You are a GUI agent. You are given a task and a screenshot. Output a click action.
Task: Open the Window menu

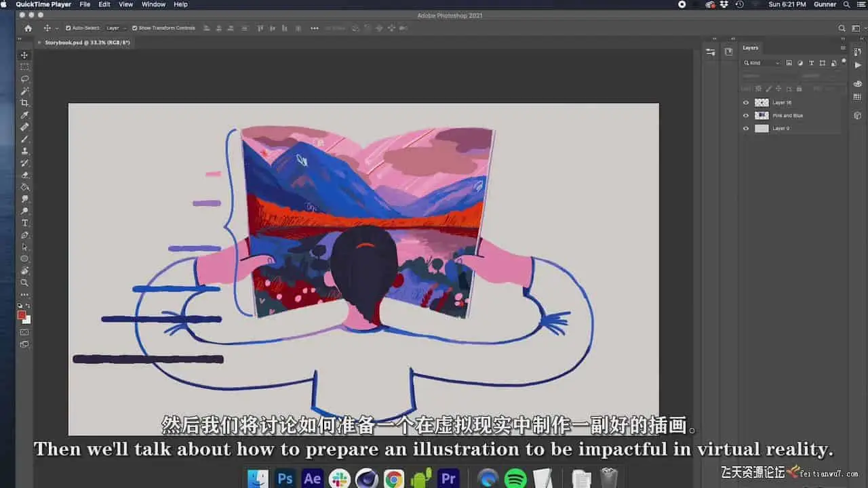153,4
